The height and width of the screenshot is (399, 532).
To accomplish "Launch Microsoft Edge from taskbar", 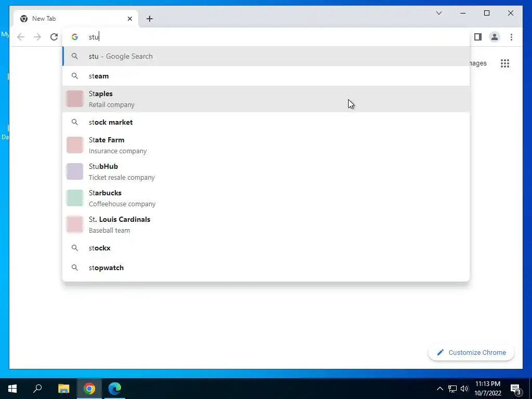I will point(115,389).
